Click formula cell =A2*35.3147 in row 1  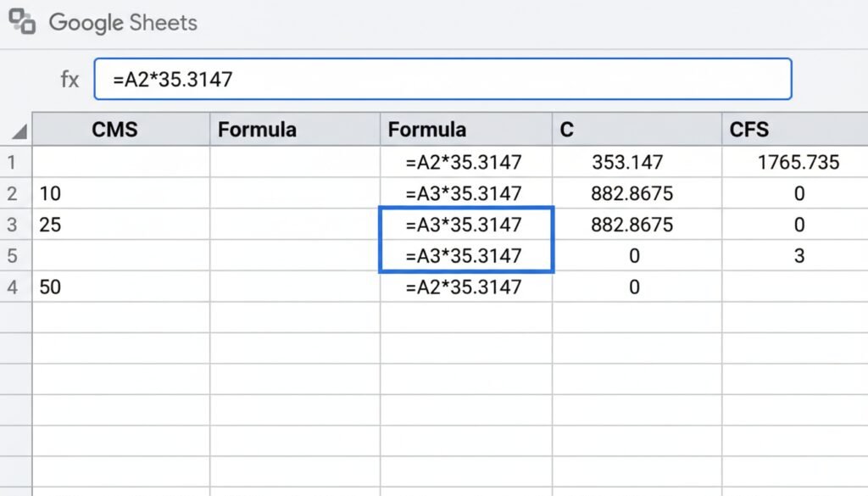tap(466, 162)
